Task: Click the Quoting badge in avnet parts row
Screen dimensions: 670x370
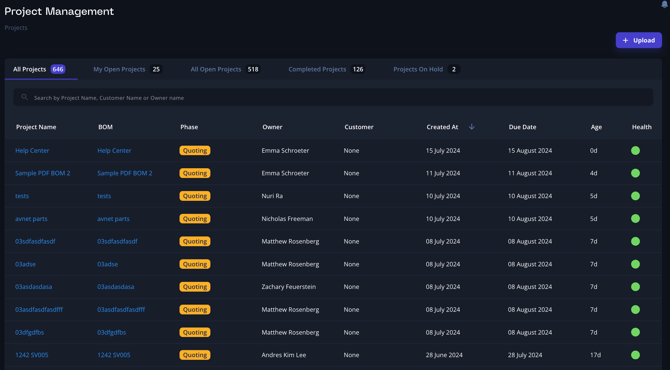Action: coord(195,218)
